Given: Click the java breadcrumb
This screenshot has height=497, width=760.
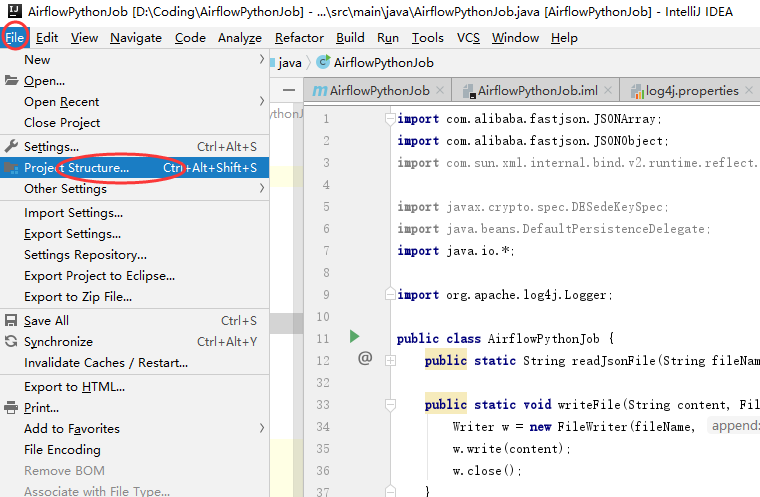Looking at the screenshot, I should click(290, 63).
